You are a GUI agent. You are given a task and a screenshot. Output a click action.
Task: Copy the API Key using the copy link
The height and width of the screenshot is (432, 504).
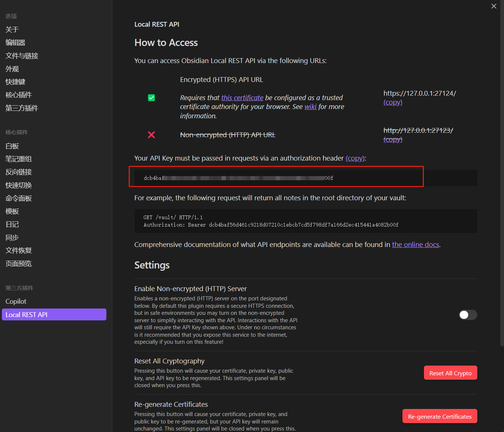355,158
